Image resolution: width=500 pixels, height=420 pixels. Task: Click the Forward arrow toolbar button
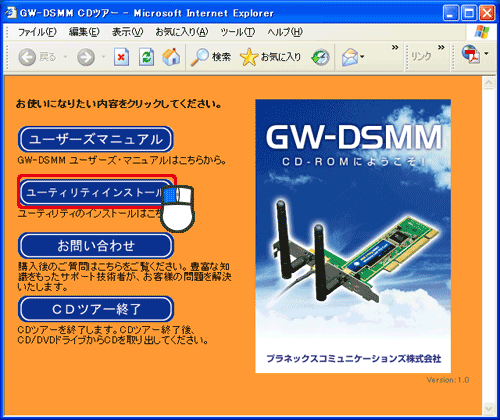[x=86, y=57]
